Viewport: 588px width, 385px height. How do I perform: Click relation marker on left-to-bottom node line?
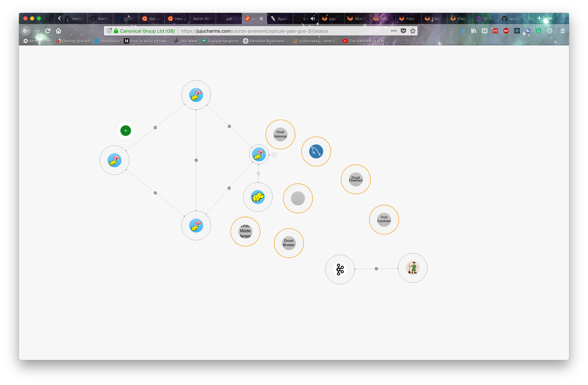[x=155, y=193]
